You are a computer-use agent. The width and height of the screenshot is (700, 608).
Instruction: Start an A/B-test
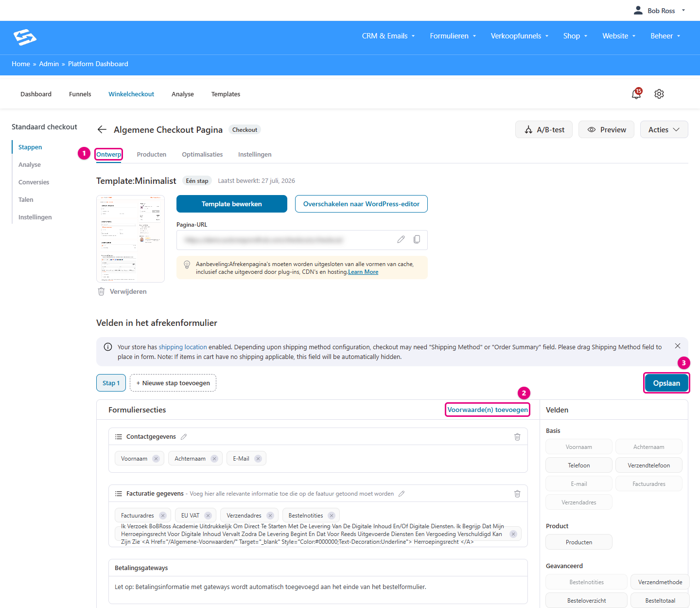coord(544,129)
